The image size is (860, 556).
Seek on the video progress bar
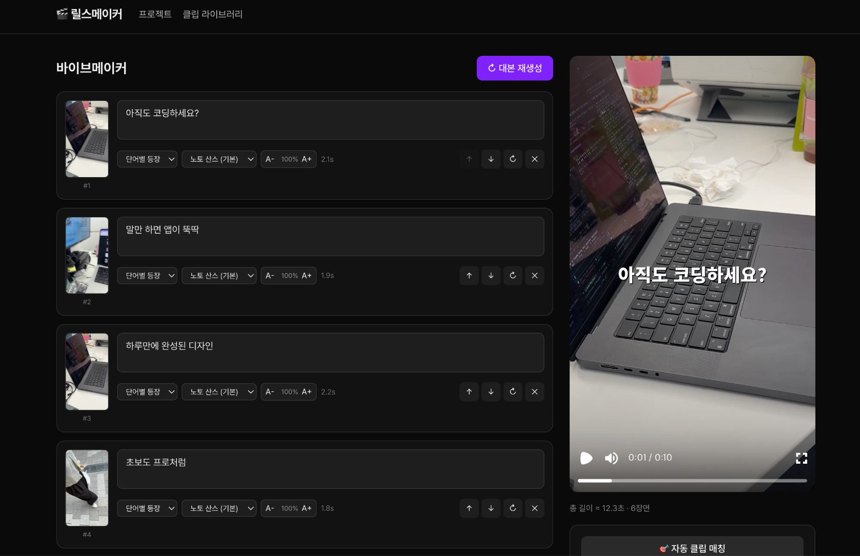pyautogui.click(x=692, y=481)
